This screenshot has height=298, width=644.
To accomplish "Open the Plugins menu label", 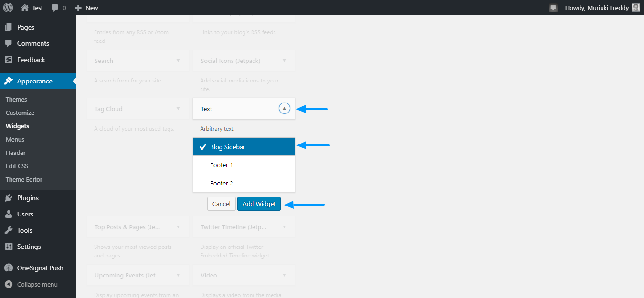I will 28,198.
